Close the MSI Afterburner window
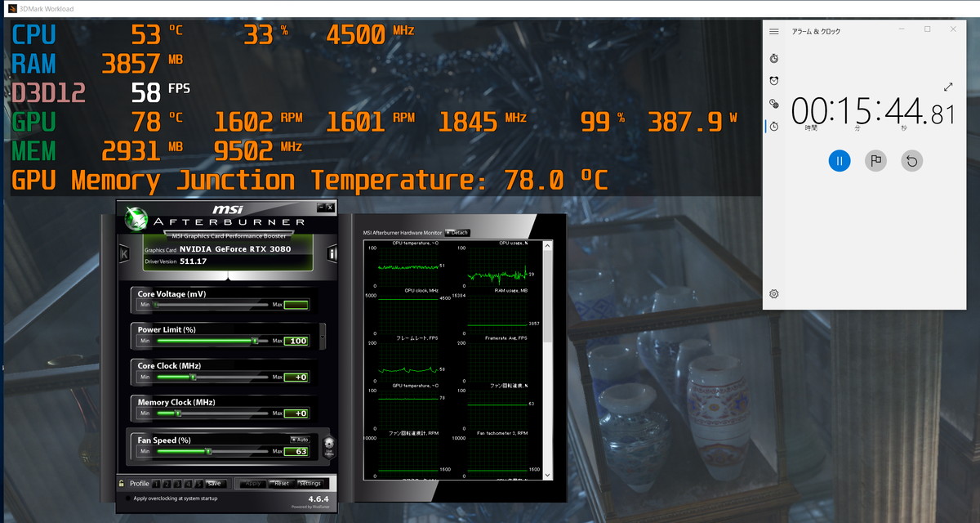 point(330,208)
